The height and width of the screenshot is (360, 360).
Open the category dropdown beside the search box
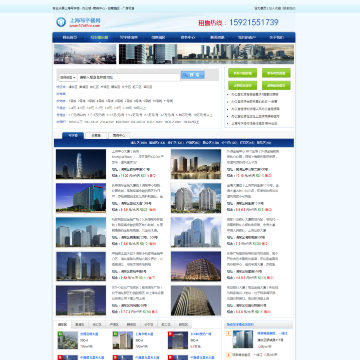68,77
